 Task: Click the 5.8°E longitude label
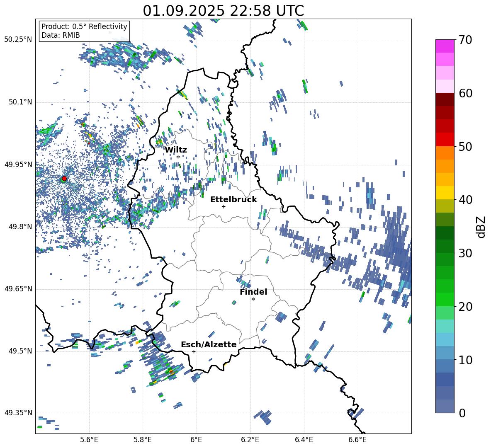coord(143,440)
